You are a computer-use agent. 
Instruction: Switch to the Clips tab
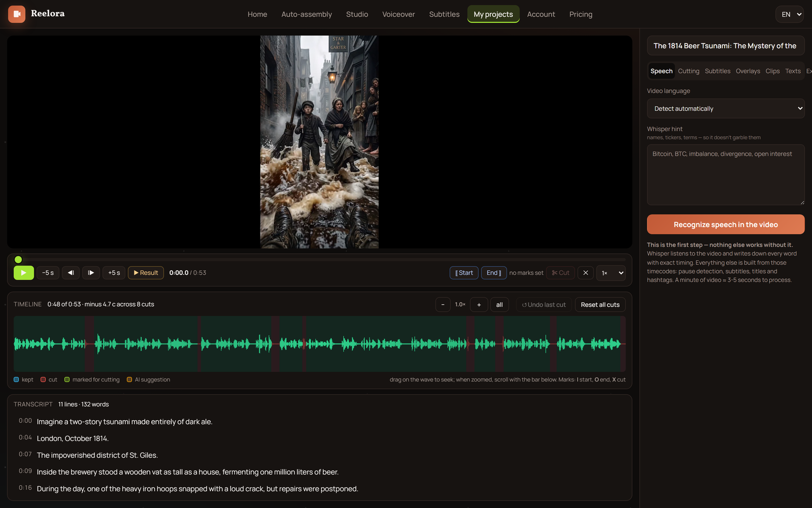[772, 71]
